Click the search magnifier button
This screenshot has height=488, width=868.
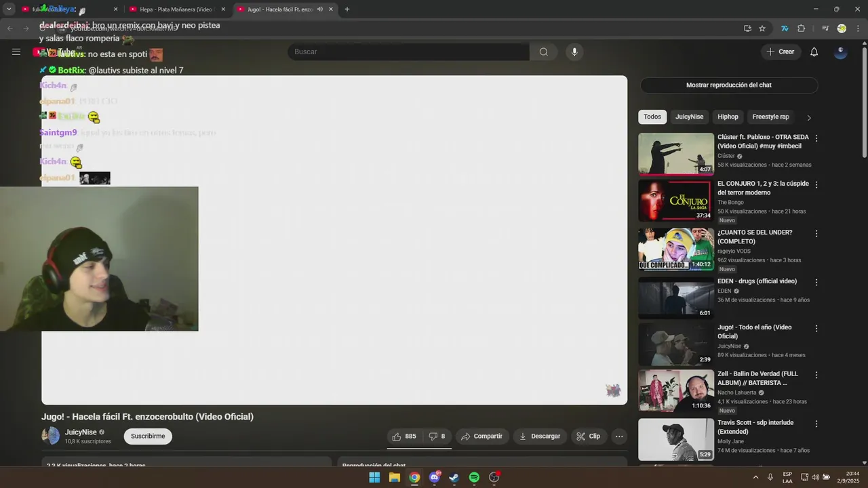click(543, 52)
